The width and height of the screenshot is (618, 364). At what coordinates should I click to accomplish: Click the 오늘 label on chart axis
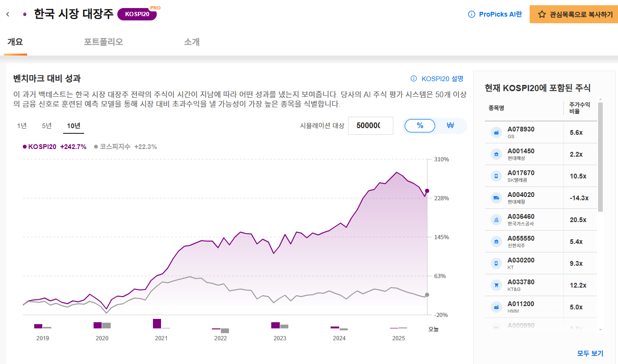coord(433,329)
